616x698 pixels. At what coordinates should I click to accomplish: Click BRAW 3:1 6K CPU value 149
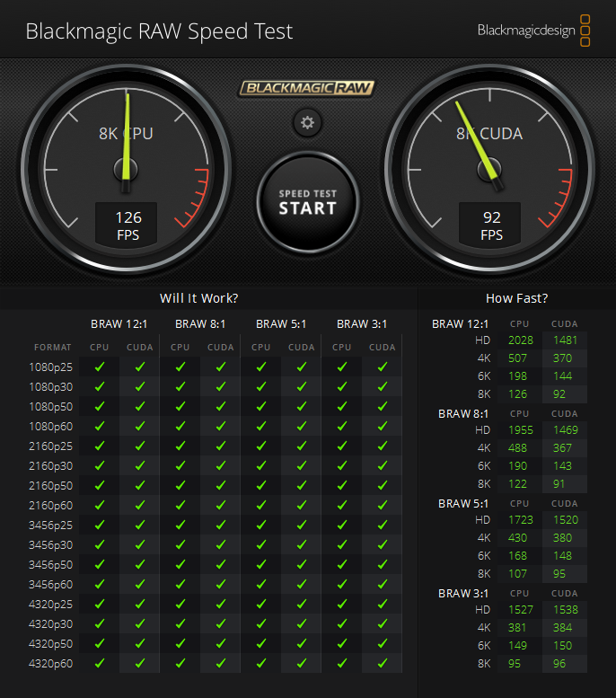(517, 646)
